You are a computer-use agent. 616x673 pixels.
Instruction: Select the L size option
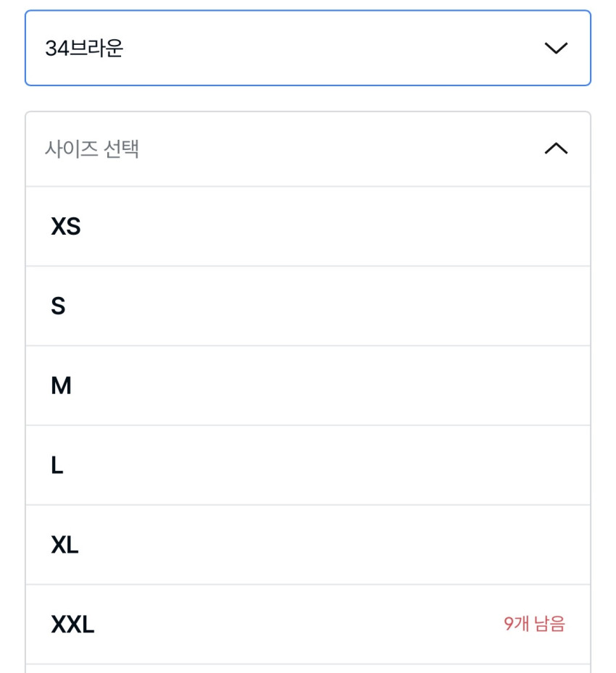(307, 466)
